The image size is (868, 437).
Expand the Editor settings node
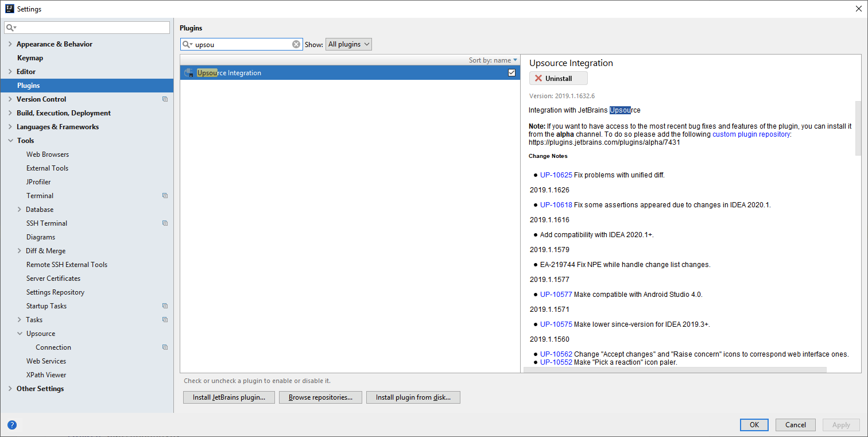[10, 72]
